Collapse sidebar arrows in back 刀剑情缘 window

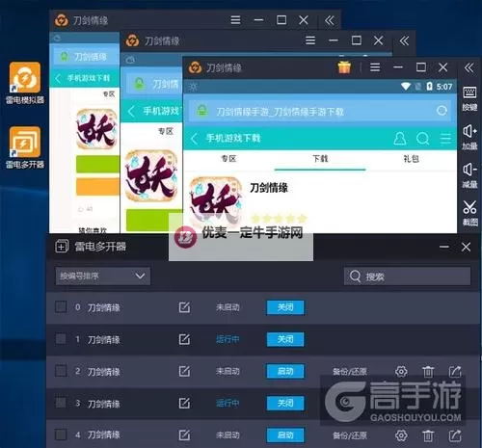pos(330,20)
